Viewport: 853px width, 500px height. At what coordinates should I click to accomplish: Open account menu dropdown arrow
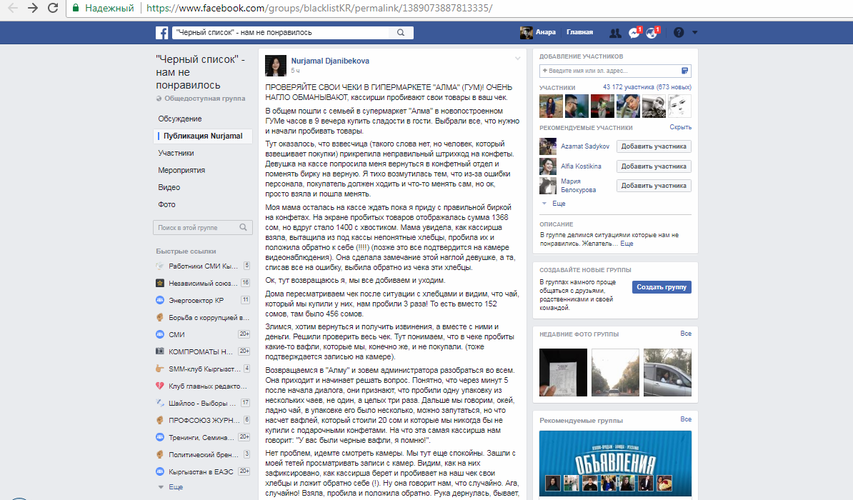point(697,33)
